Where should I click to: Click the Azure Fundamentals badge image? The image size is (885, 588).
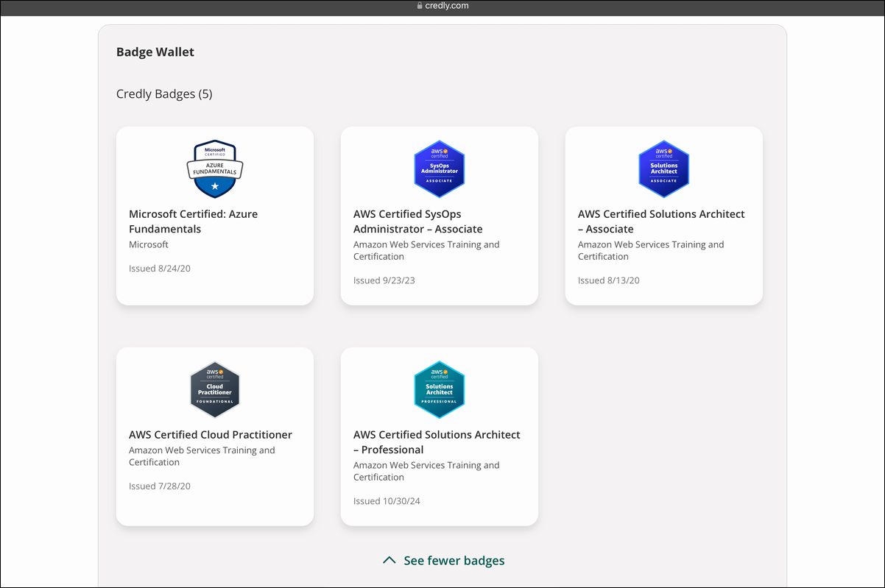(214, 169)
